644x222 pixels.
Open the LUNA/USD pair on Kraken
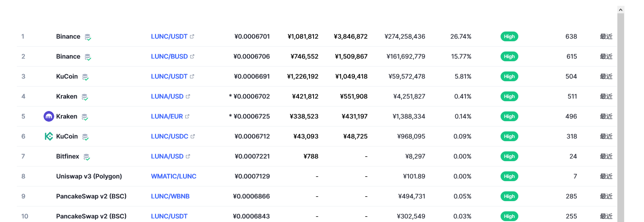(167, 96)
